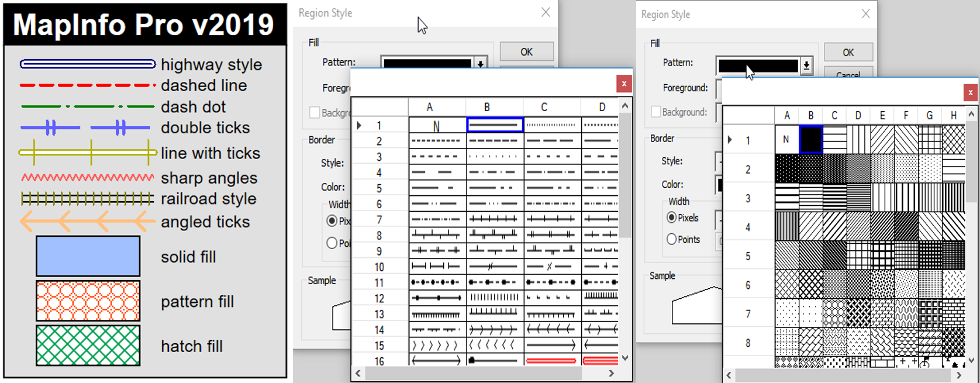Select the 'N' no-line cell in the line style grid
Viewport: 980px width, 383px height.
[437, 125]
